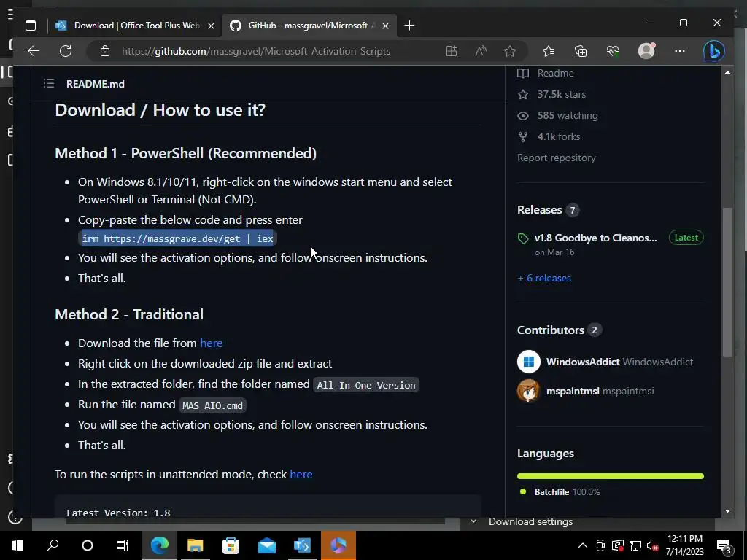Open mspaintmsi contributor avatar
Image resolution: width=747 pixels, height=560 pixels.
pos(529,391)
